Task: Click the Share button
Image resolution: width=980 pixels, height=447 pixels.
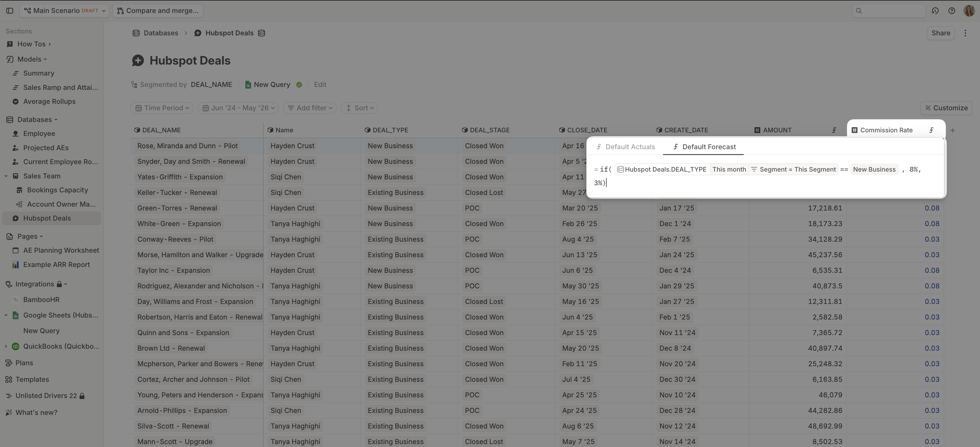Action: coord(940,33)
